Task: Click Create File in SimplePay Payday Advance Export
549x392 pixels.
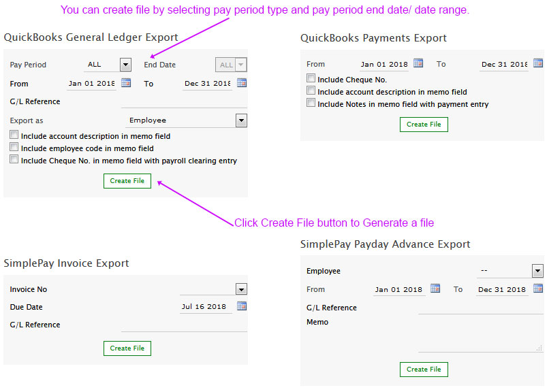Action: click(x=424, y=370)
